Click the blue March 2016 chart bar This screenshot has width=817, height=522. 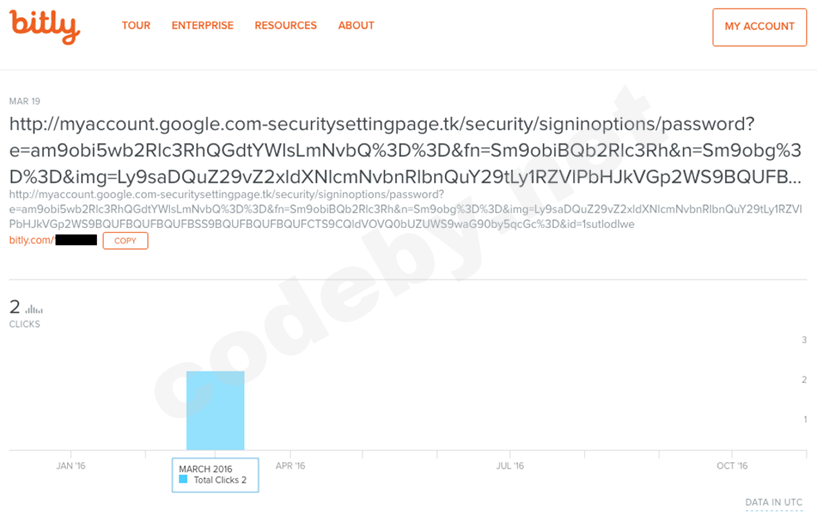click(215, 410)
